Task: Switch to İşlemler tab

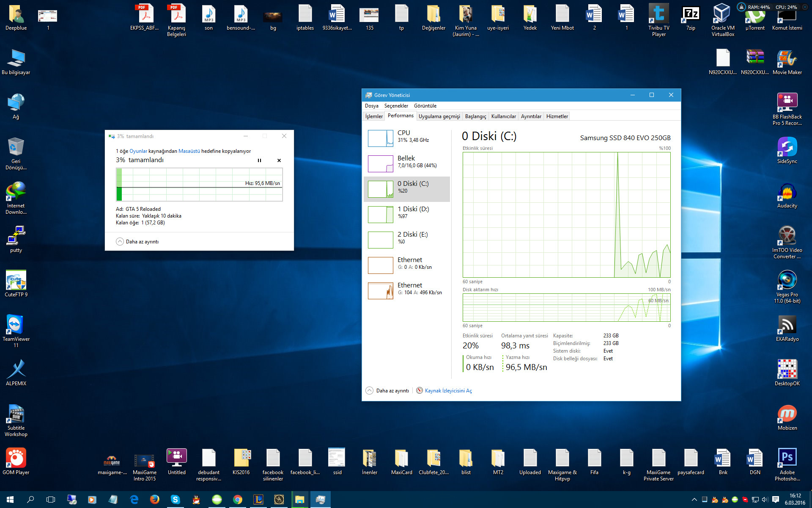Action: [374, 116]
